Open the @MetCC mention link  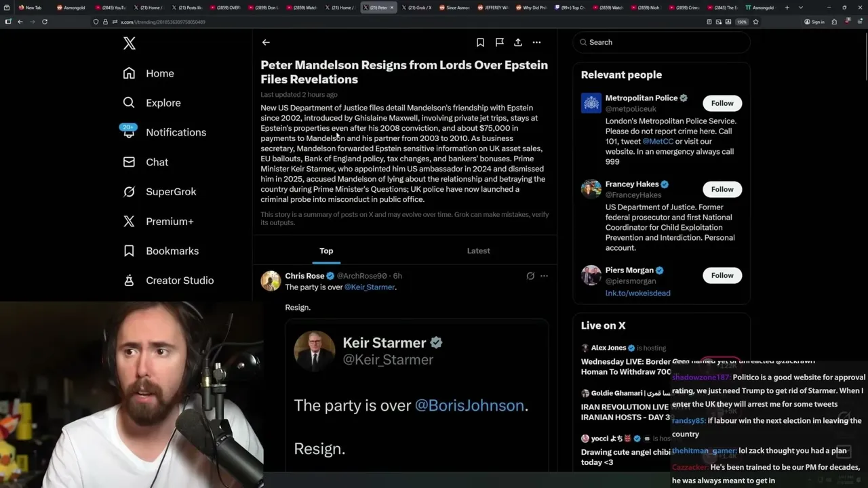[x=657, y=142]
